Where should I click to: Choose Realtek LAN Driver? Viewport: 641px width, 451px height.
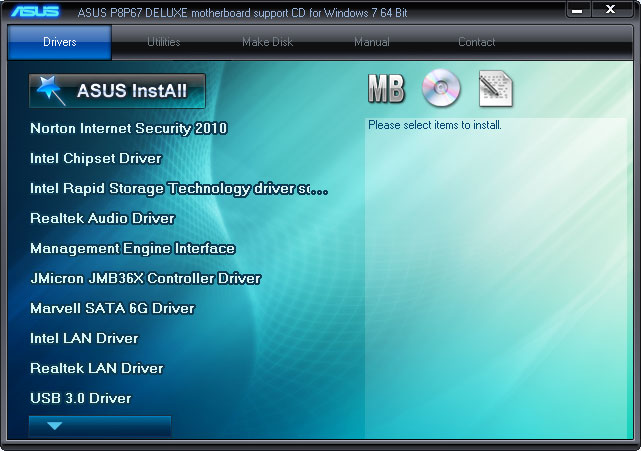pyautogui.click(x=97, y=368)
